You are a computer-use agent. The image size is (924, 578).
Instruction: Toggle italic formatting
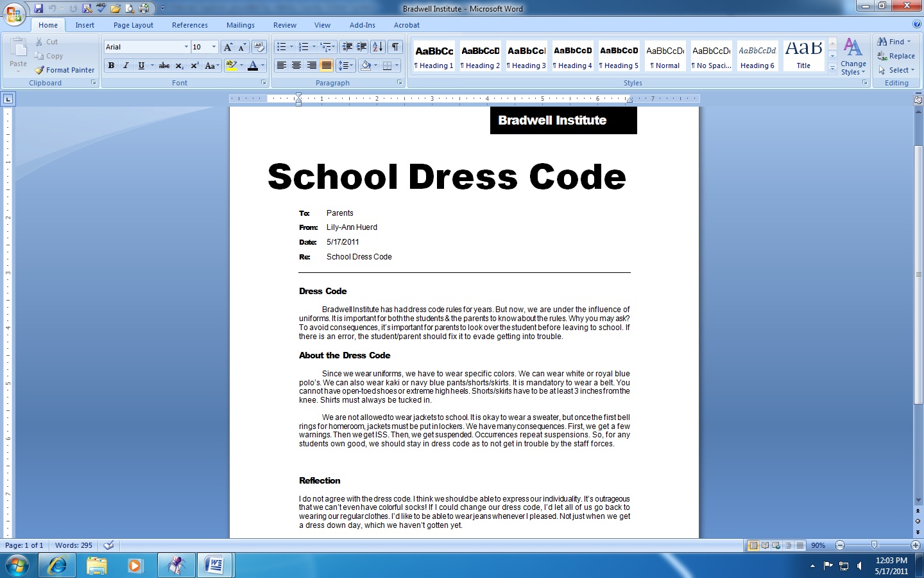pos(126,66)
